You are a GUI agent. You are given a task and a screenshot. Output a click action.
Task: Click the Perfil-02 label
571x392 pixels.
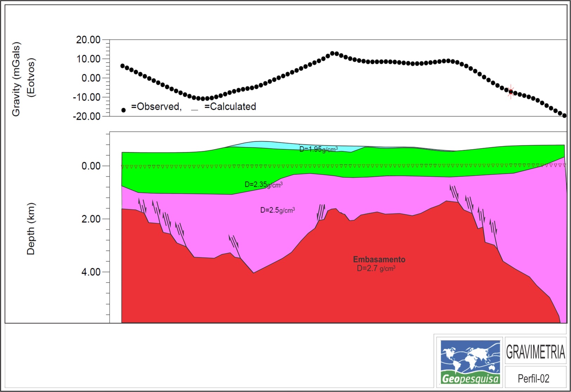(x=533, y=378)
